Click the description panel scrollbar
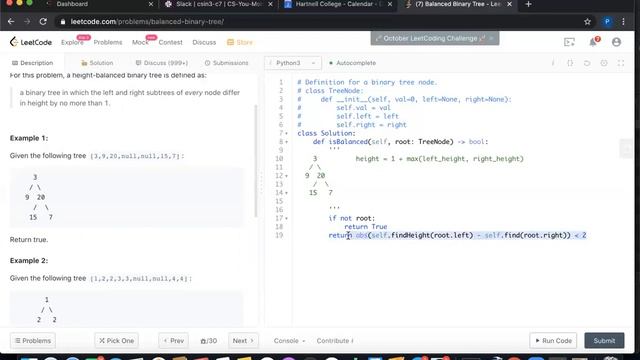640x360 pixels. click(256, 161)
